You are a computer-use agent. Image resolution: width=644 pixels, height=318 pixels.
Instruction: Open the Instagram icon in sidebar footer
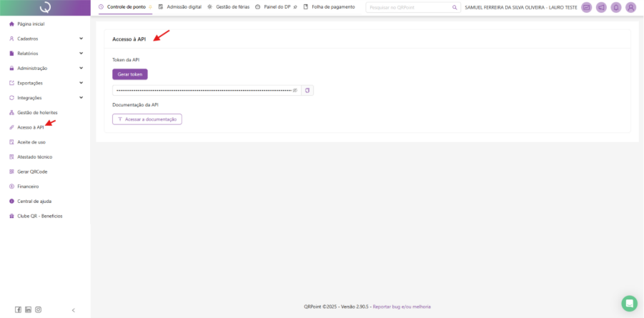38,309
